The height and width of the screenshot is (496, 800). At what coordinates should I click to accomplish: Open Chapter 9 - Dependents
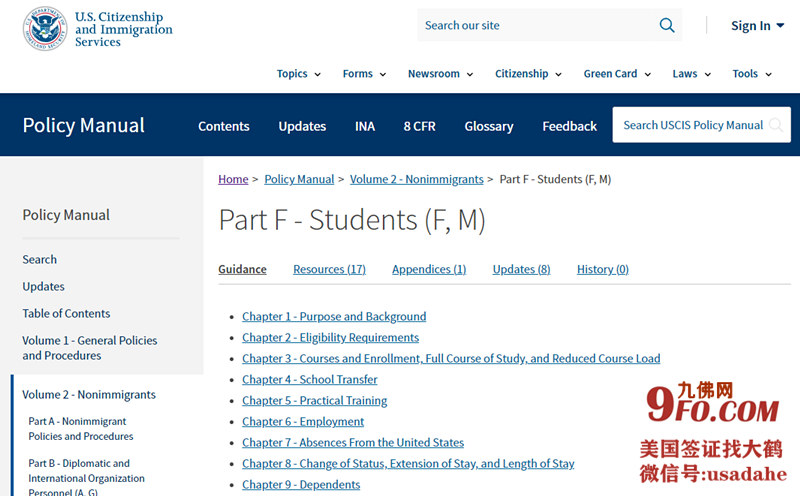301,484
